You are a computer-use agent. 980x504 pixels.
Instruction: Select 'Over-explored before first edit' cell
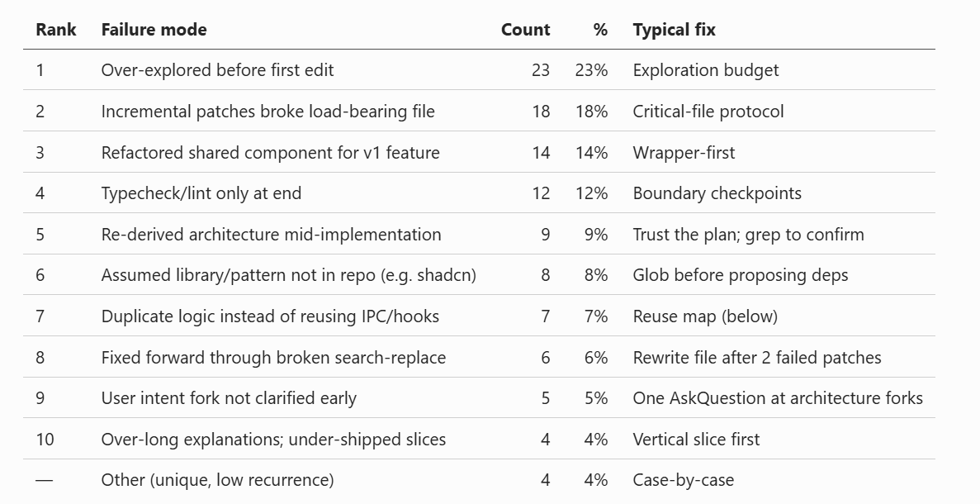(x=217, y=70)
